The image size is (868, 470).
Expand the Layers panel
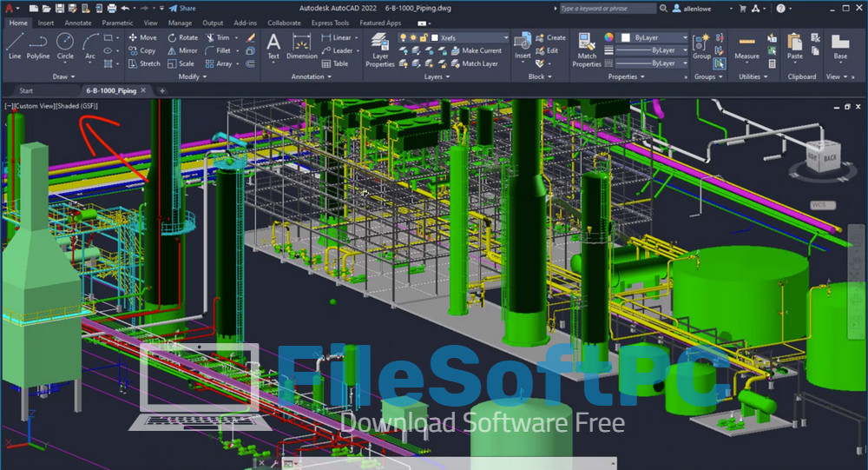pyautogui.click(x=437, y=76)
